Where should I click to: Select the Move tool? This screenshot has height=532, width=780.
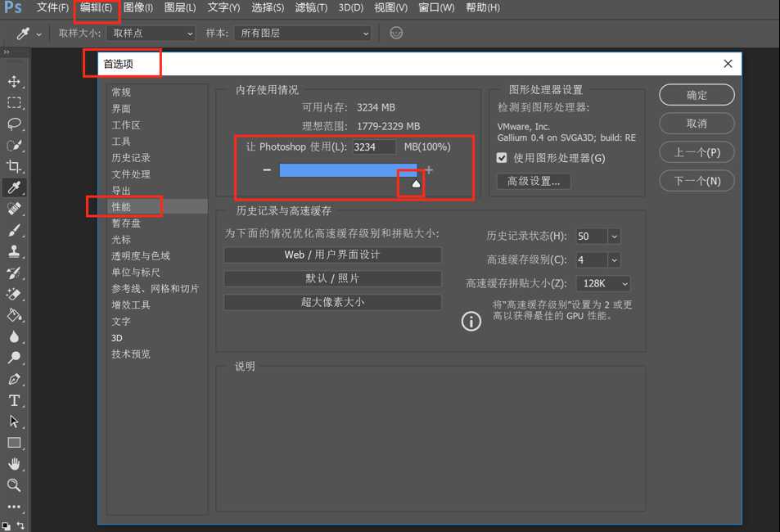[14, 81]
